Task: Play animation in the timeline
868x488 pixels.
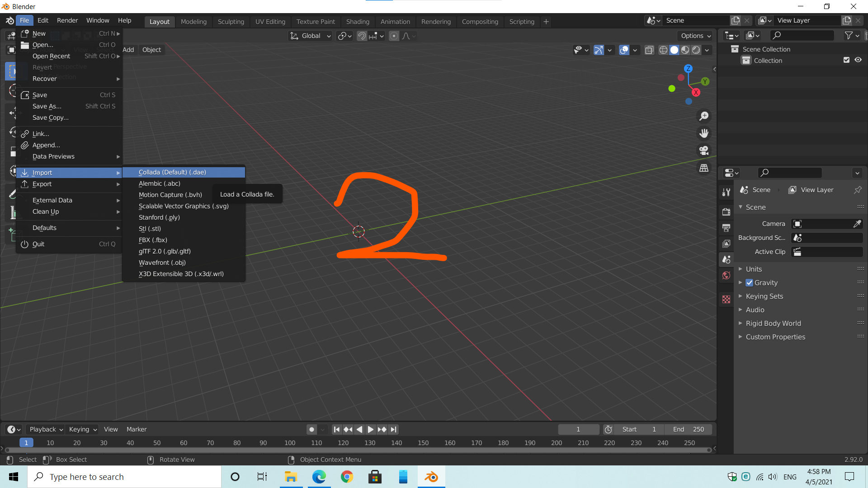Action: tap(370, 429)
